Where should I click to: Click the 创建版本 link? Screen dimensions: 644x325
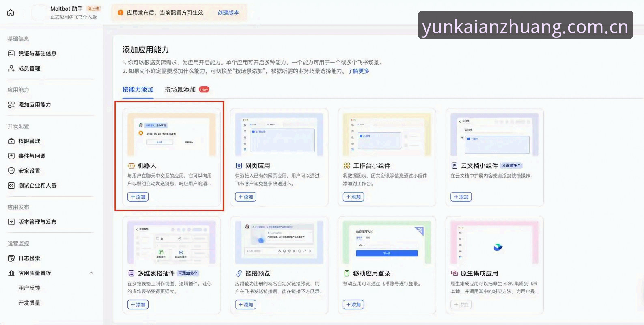[228, 13]
